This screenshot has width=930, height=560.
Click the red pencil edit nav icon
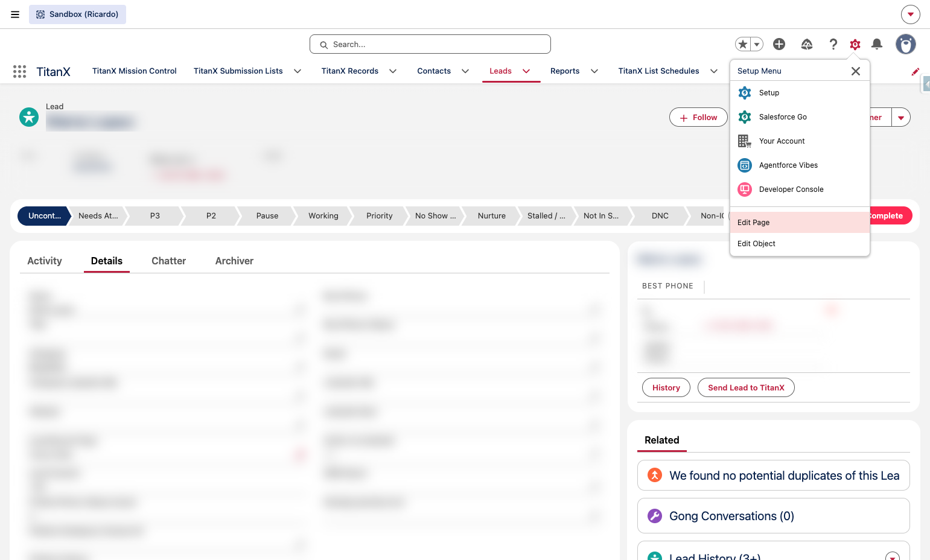916,71
